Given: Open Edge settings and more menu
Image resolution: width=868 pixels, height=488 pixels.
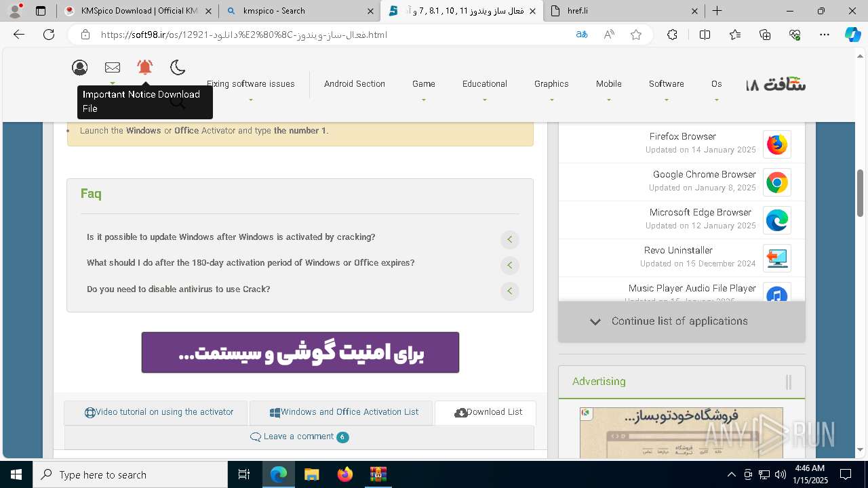Looking at the screenshot, I should (825, 35).
